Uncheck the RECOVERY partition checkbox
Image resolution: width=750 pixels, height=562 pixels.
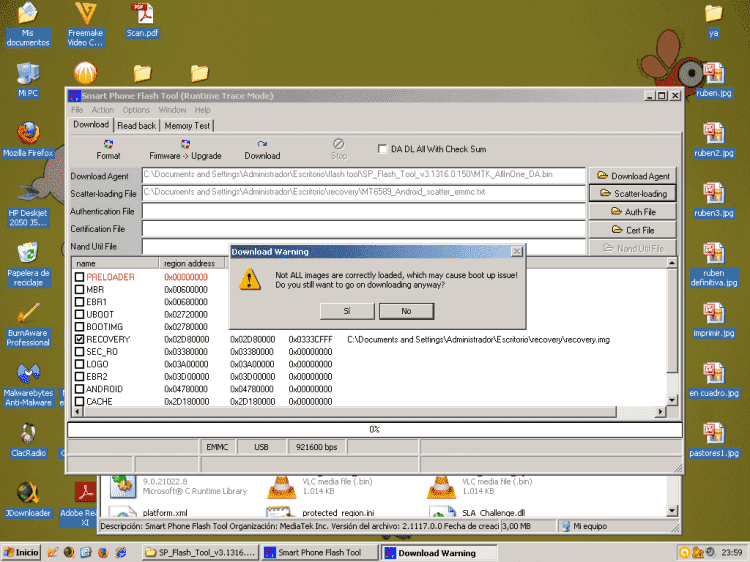[x=79, y=339]
